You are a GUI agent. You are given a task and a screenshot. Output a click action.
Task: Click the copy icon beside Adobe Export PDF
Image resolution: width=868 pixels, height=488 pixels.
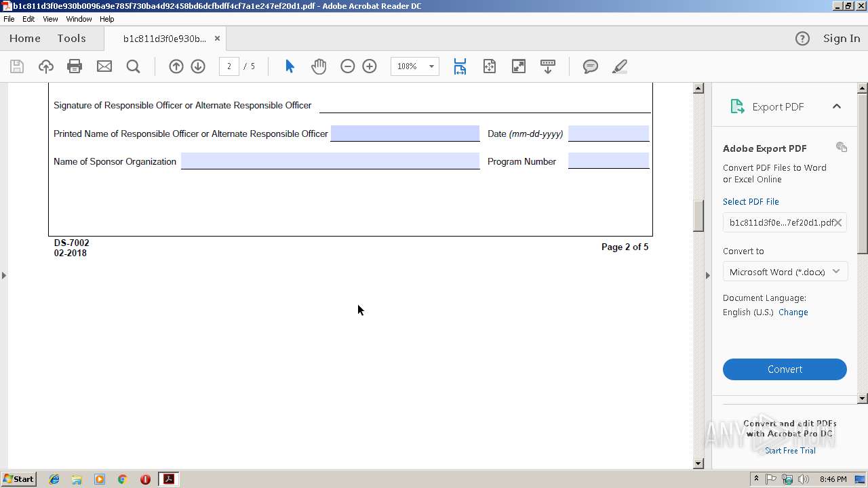tap(842, 147)
